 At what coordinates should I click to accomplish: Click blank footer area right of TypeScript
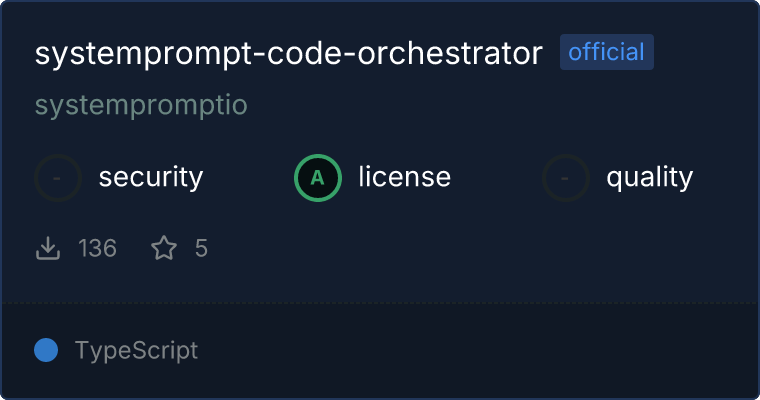tap(480, 351)
